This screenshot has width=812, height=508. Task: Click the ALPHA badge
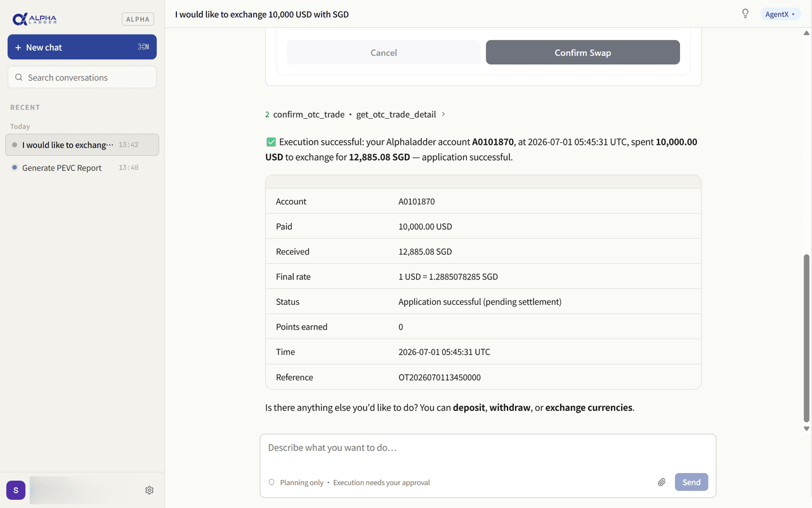coord(138,19)
